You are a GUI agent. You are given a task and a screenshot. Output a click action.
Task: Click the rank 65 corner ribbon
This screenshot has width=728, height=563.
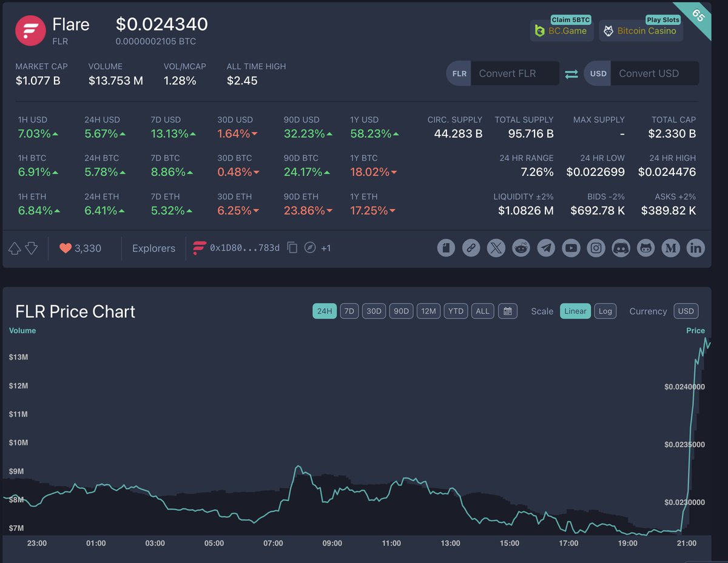pyautogui.click(x=696, y=16)
